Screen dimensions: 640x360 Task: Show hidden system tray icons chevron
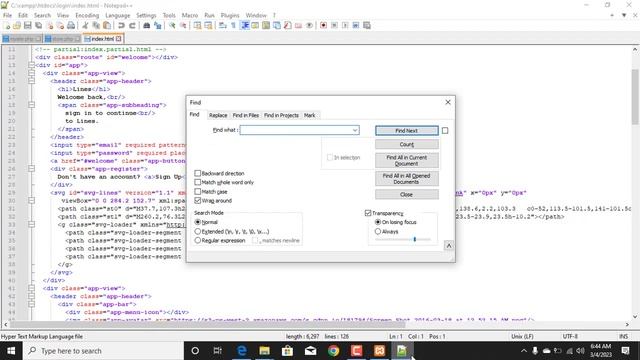tap(524, 351)
